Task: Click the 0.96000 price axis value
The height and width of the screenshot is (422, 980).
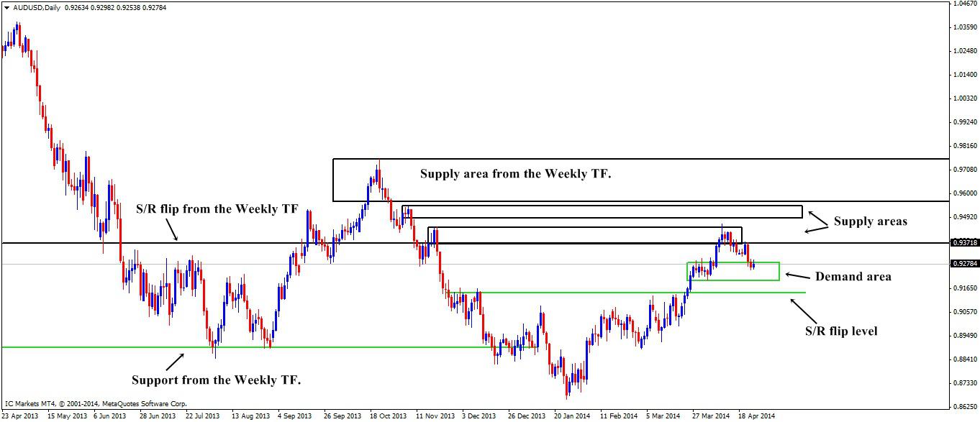Action: (x=965, y=193)
